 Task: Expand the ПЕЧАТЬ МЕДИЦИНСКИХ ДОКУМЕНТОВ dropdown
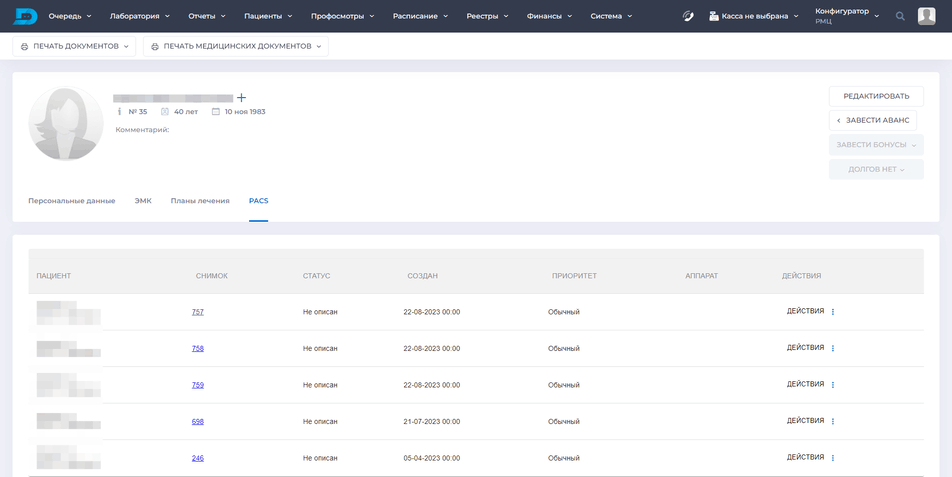[236, 46]
